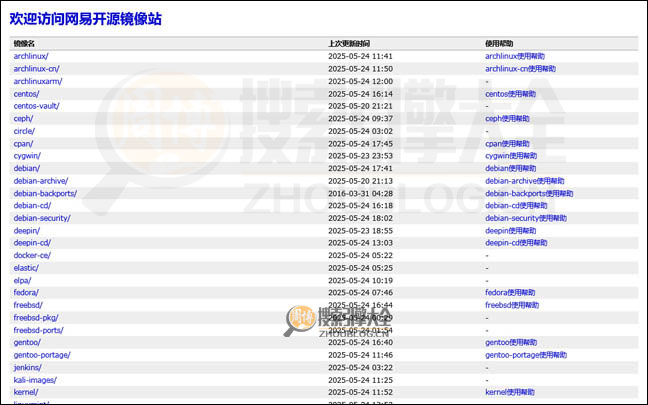Image resolution: width=648 pixels, height=405 pixels.
Task: Open the deepin/ mirror directory
Action: [x=26, y=231]
